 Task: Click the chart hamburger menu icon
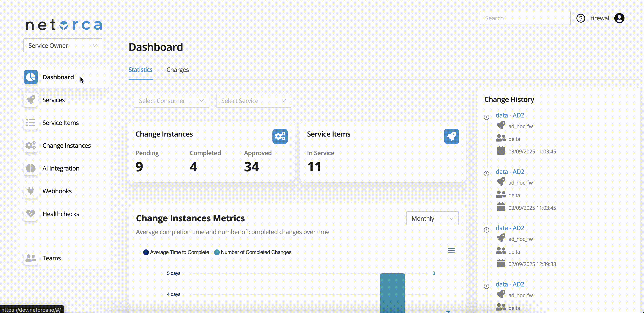(451, 250)
